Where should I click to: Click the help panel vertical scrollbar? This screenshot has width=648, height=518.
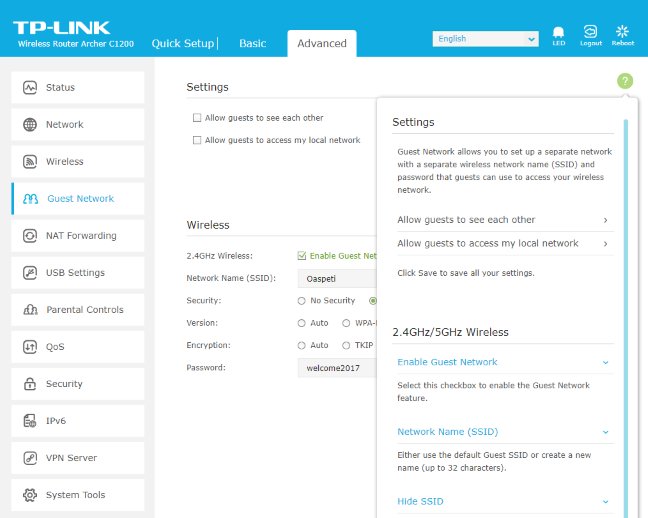click(626, 318)
